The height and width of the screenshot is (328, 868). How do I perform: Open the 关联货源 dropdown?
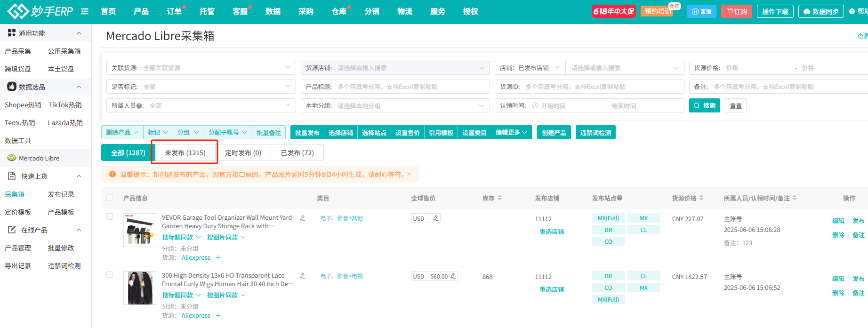pyautogui.click(x=201, y=68)
